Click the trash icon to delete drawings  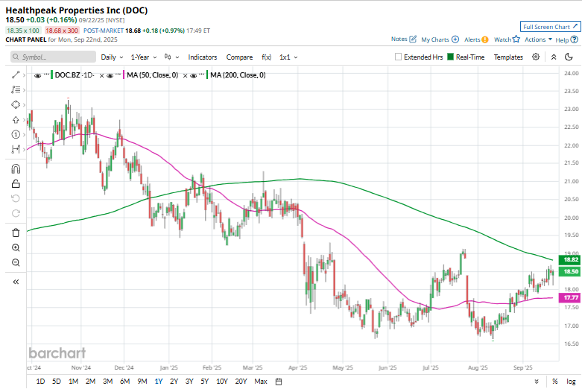click(16, 233)
